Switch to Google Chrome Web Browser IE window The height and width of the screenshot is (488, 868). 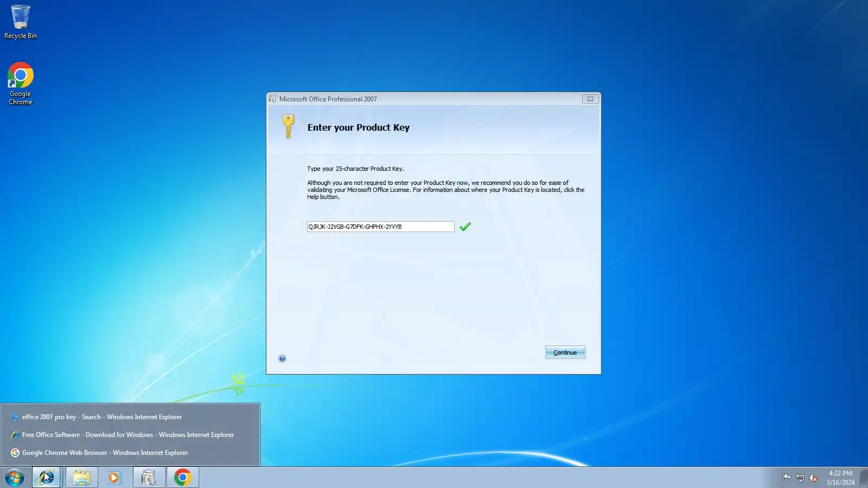click(x=130, y=453)
